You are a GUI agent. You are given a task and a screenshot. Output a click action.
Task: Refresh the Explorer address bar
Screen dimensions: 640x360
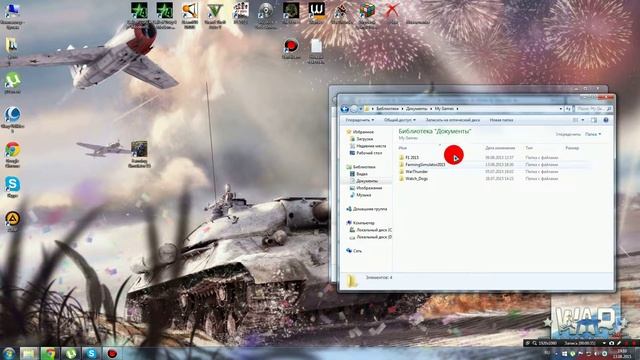[x=568, y=109]
